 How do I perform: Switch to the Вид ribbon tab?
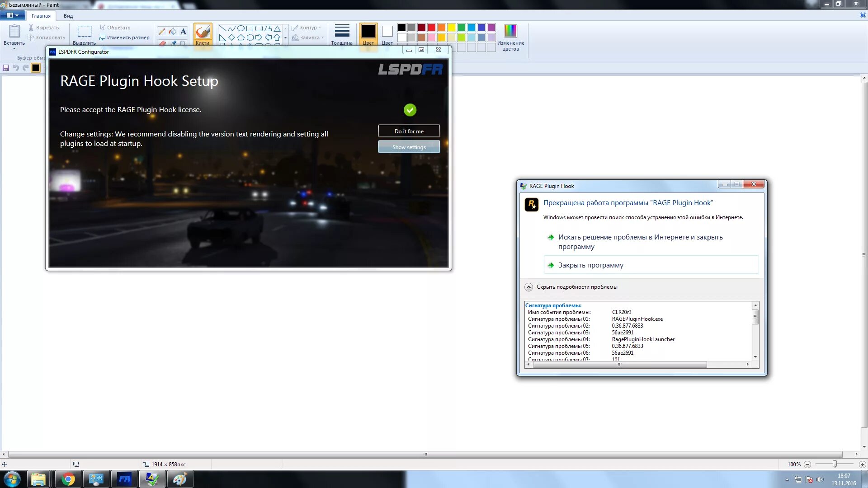click(68, 16)
